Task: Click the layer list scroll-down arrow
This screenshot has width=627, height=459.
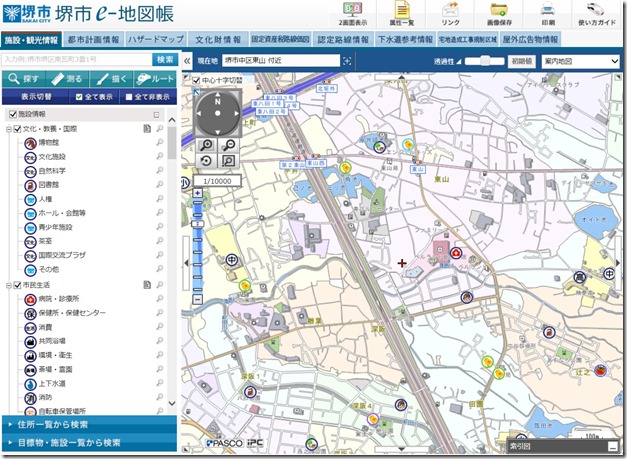Action: coord(172,403)
